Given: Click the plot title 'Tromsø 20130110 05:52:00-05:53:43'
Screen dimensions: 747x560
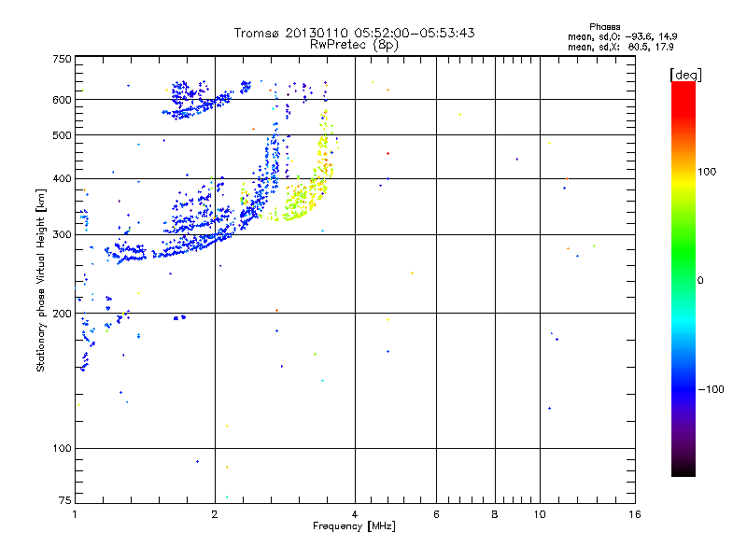Looking at the screenshot, I should click(x=354, y=33).
